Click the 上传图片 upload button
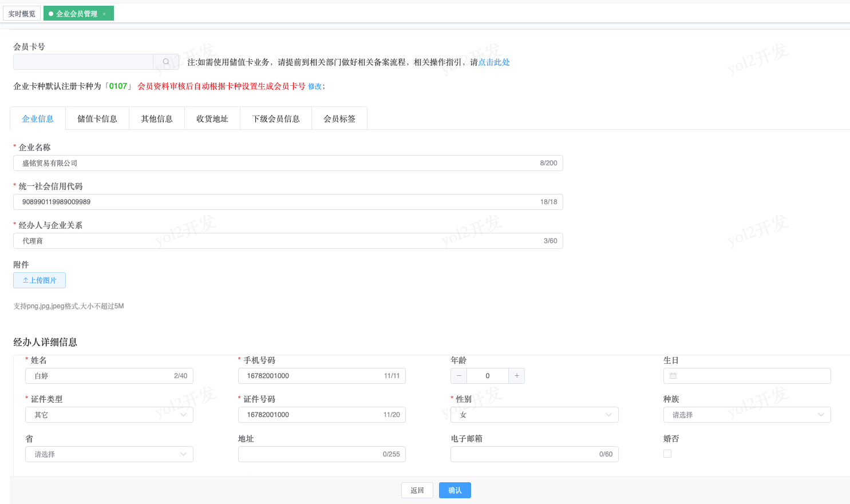The height and width of the screenshot is (504, 850). point(39,280)
